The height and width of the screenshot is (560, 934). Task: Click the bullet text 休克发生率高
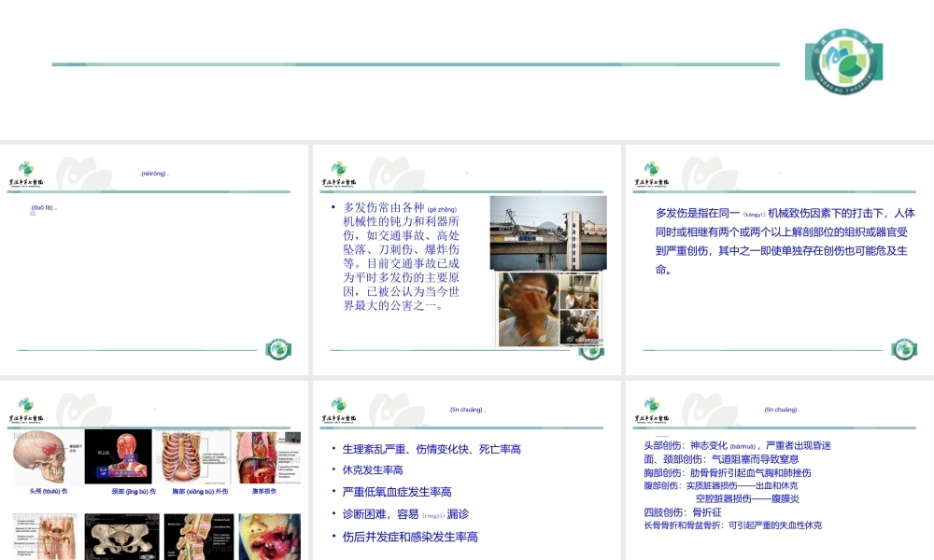coord(372,469)
